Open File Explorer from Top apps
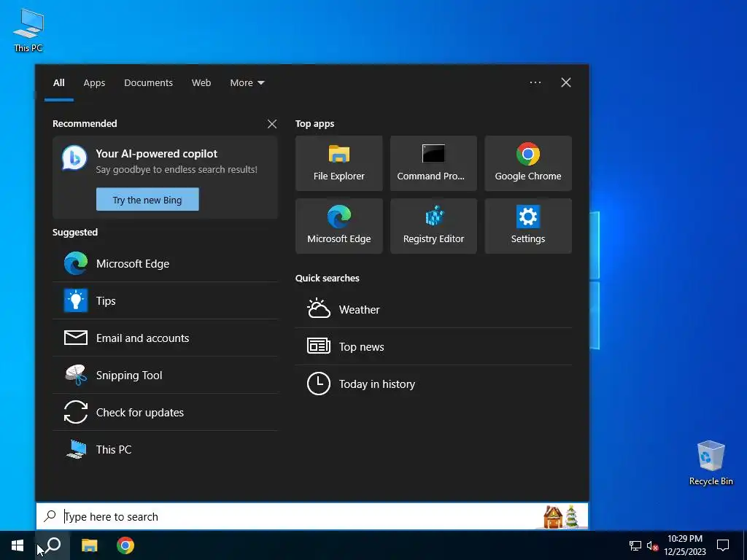 pyautogui.click(x=338, y=163)
